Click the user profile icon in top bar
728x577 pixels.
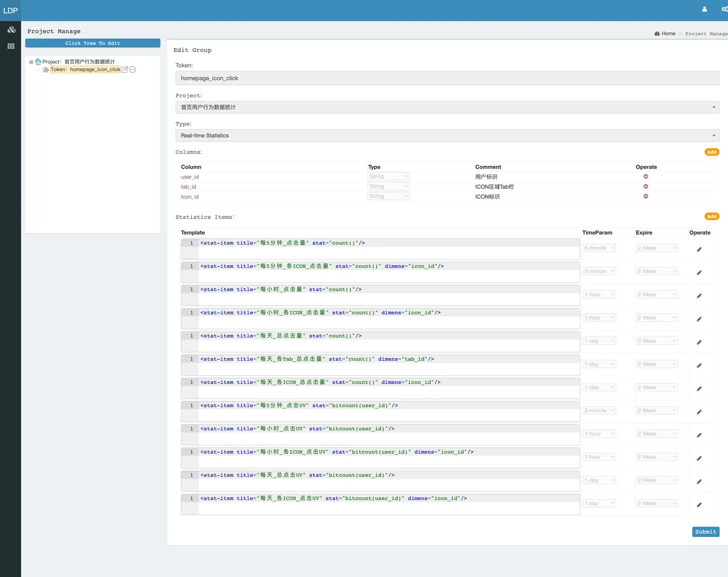click(x=705, y=9)
